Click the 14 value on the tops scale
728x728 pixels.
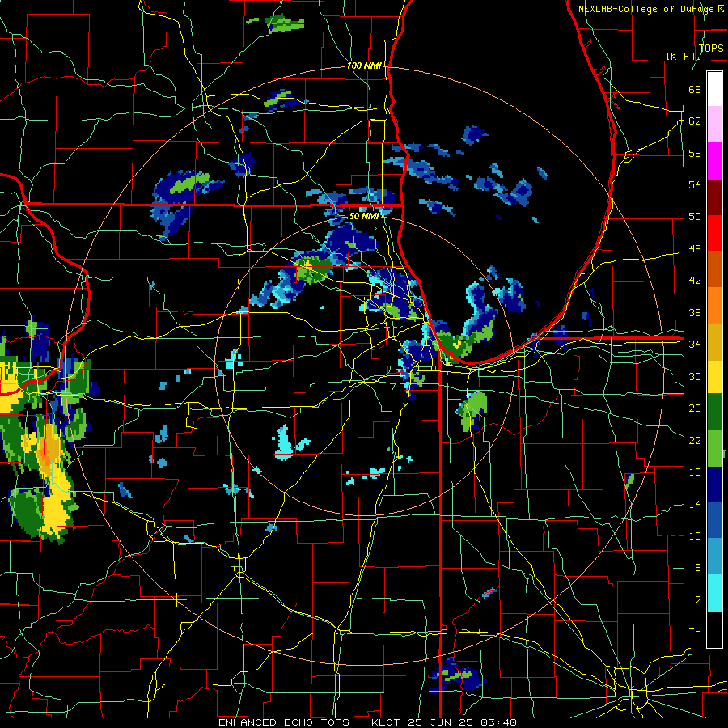(x=695, y=504)
